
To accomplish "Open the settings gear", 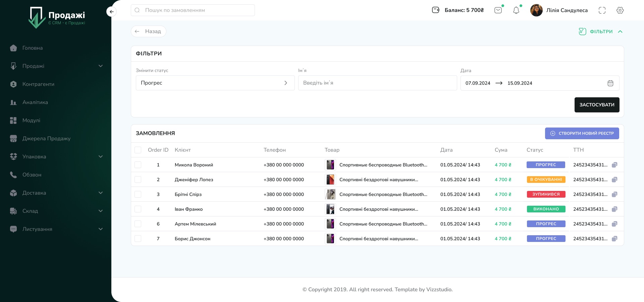I will tap(620, 10).
